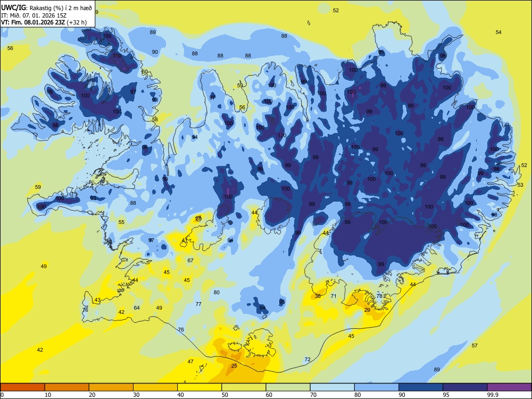Viewport: 532px width, 399px height.
Task: Click the map value '78'
Action: (x=379, y=296)
